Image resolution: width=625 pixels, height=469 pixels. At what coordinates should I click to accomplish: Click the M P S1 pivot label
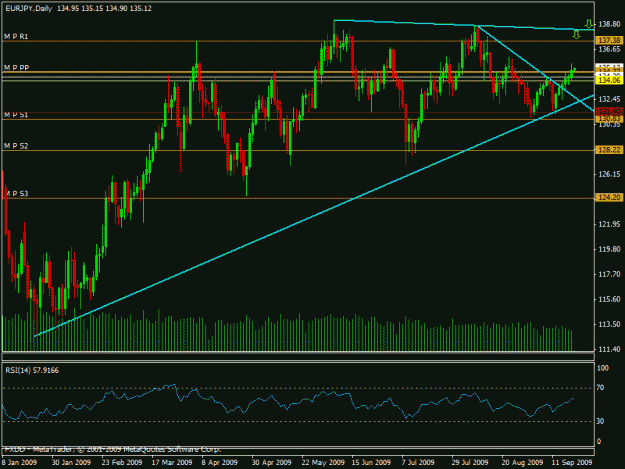point(16,115)
